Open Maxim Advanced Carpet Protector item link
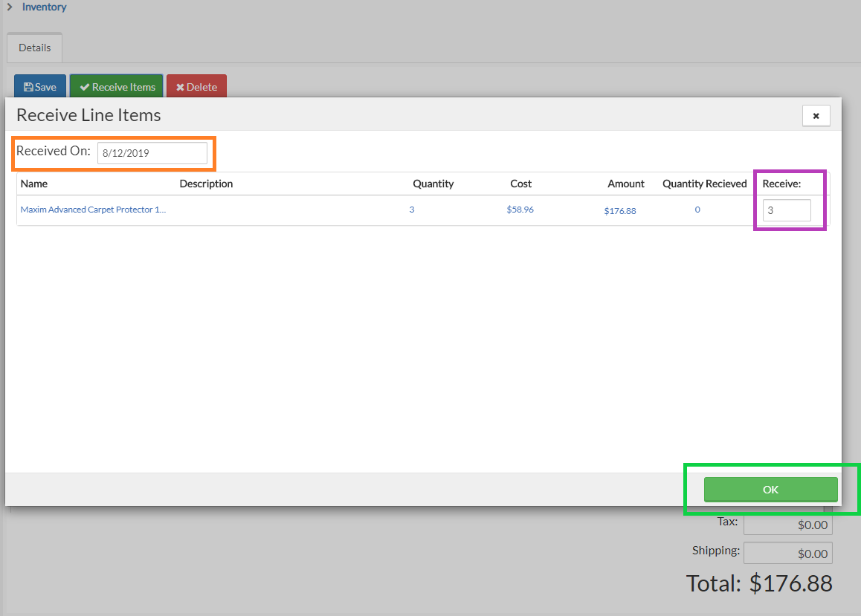The image size is (861, 616). [93, 210]
